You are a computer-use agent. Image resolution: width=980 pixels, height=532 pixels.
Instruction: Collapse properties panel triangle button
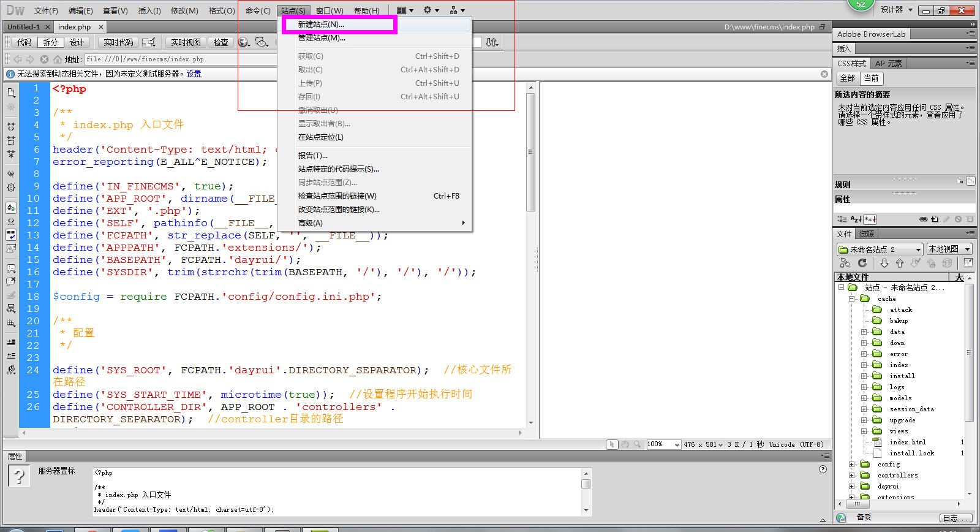[823, 520]
